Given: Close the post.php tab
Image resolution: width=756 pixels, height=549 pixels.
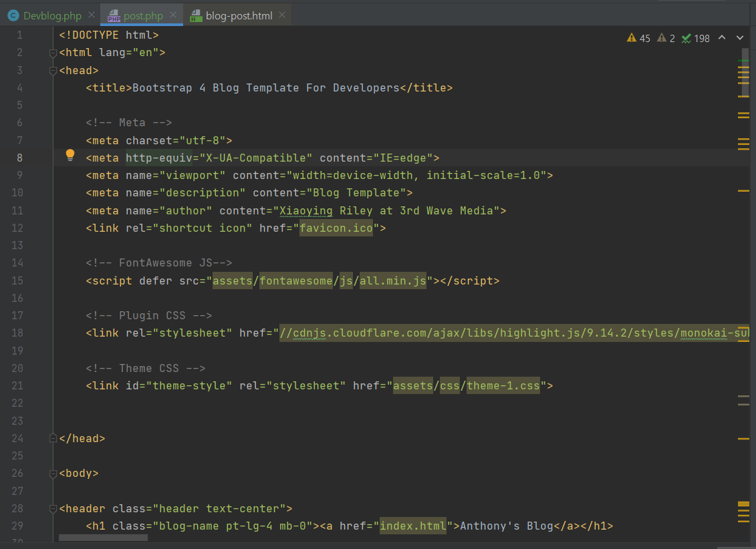Looking at the screenshot, I should 173,15.
